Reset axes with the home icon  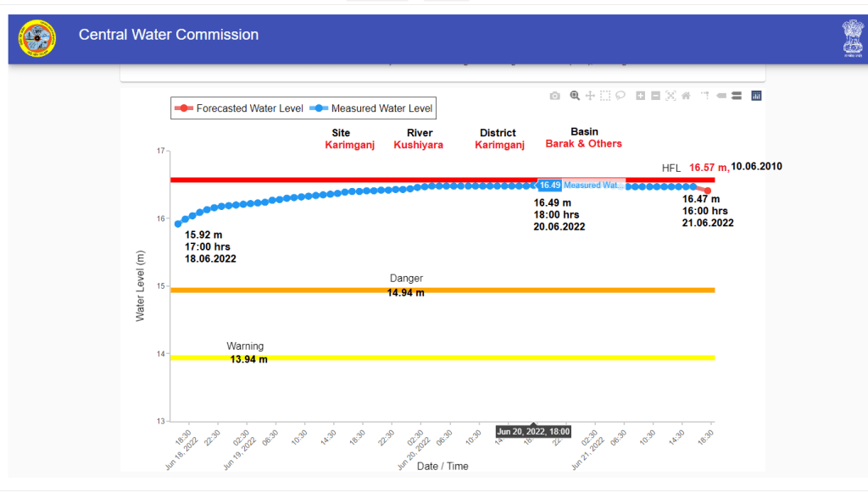point(686,96)
